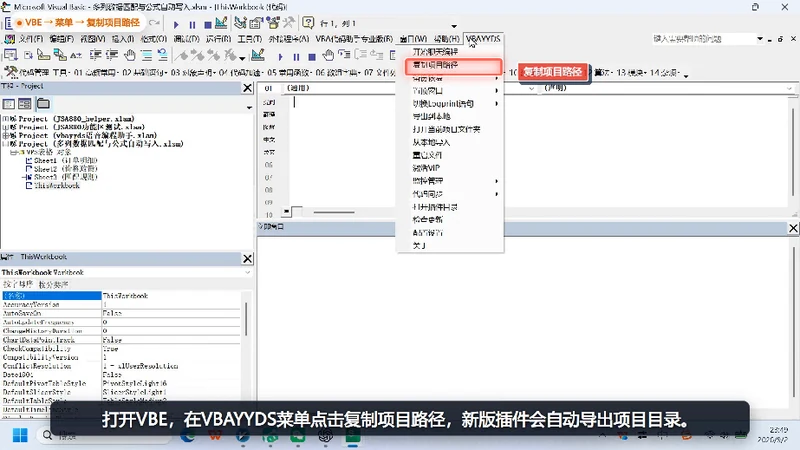Toggle Procedure View button at the bottom of the code pane

pyautogui.click(x=287, y=211)
